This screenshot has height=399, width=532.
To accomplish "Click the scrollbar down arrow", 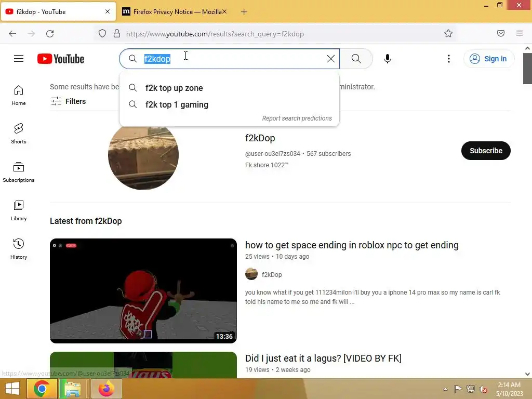I will [527, 374].
